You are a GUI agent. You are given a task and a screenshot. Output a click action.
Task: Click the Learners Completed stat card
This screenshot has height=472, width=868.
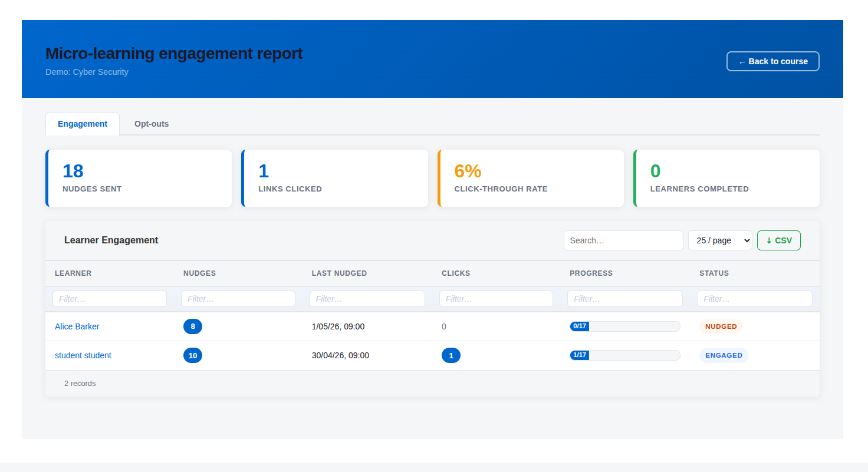pos(726,178)
